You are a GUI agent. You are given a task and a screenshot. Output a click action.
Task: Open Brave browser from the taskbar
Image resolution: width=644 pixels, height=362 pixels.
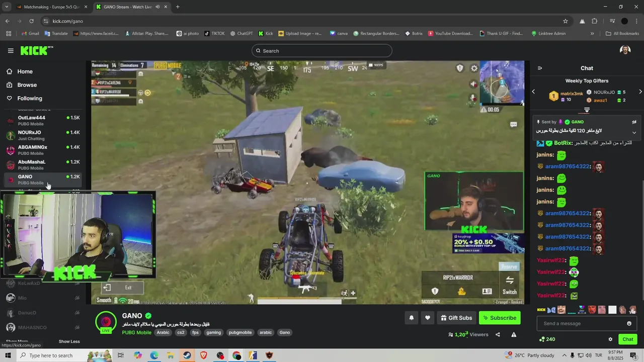(203, 355)
